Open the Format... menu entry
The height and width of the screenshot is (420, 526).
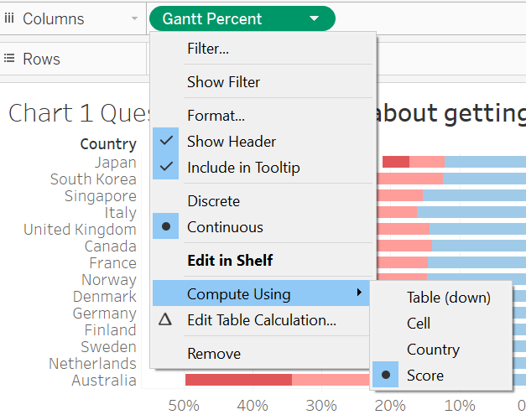pyautogui.click(x=216, y=116)
